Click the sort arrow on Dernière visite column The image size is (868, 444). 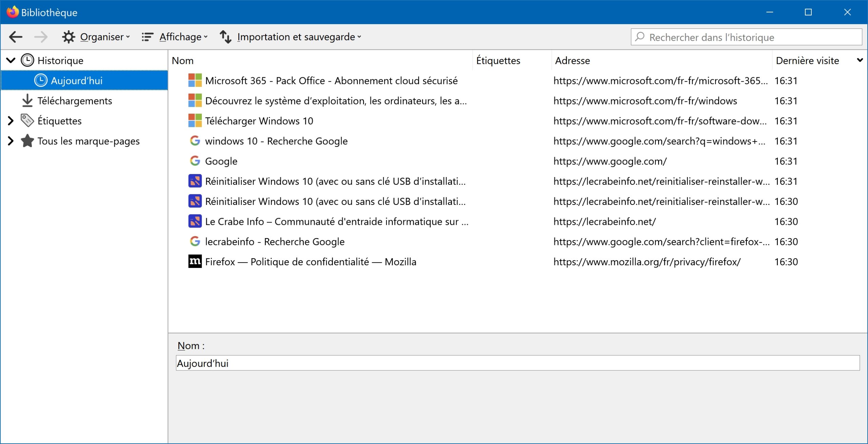pos(860,60)
